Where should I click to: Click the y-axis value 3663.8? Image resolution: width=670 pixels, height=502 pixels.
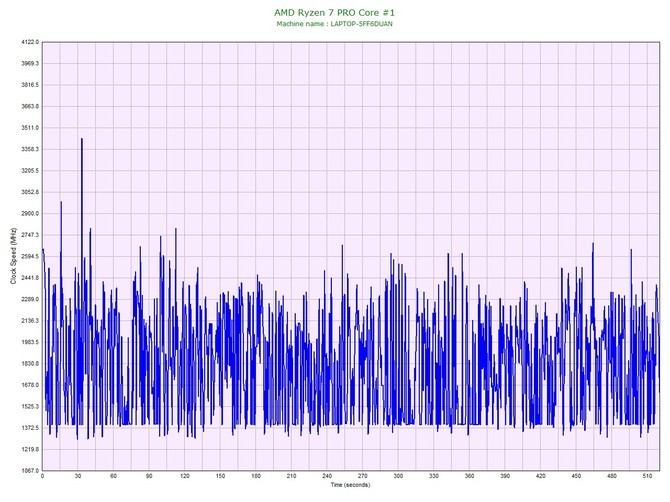pyautogui.click(x=30, y=106)
